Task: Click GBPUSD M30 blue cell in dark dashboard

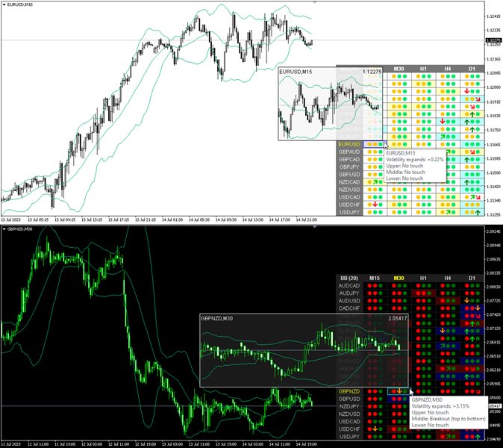Action: (x=399, y=399)
